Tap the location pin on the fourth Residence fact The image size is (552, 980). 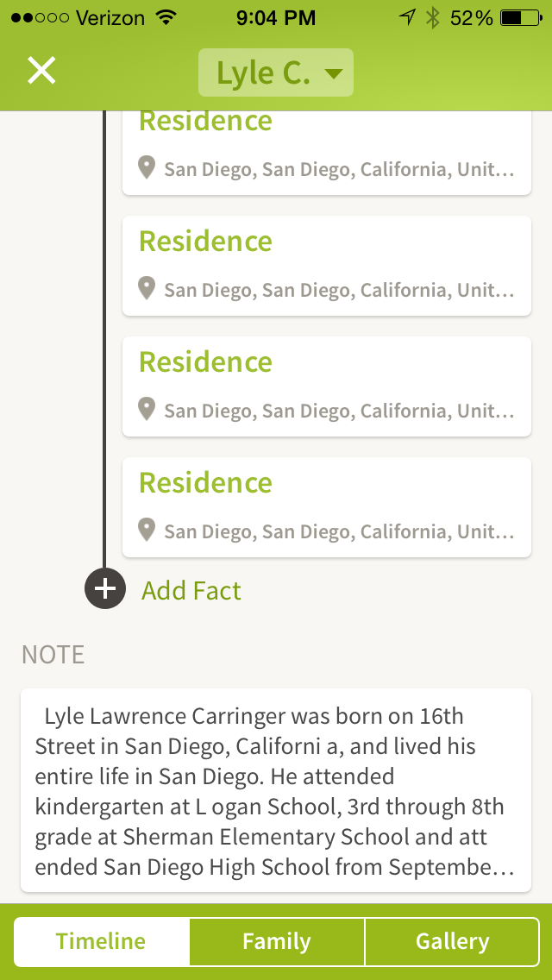point(147,531)
